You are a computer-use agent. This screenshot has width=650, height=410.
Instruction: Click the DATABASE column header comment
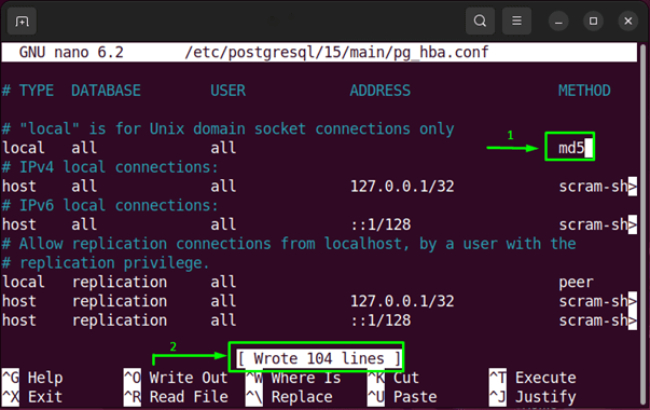point(106,91)
